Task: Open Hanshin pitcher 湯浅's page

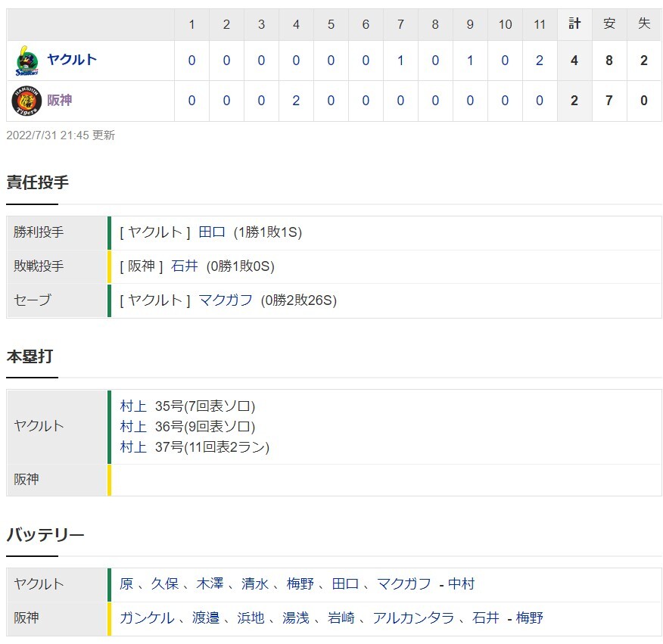Action: 296,618
